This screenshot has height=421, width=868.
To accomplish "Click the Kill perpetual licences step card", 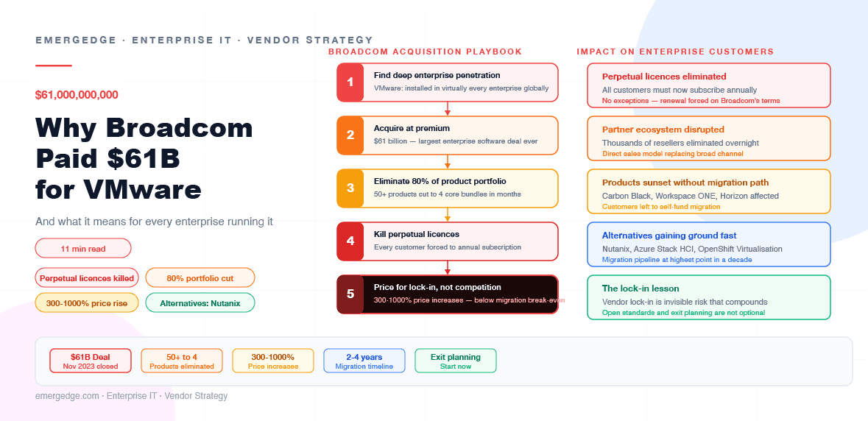I will tap(448, 241).
